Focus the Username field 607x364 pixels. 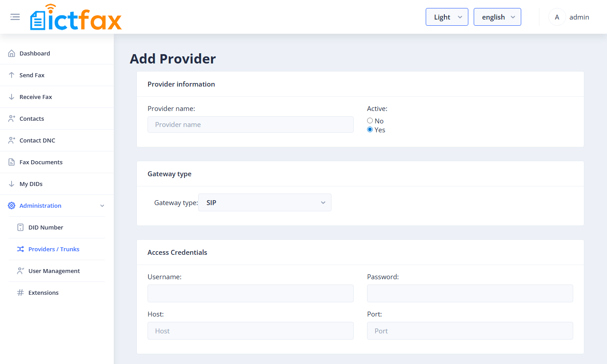point(251,293)
